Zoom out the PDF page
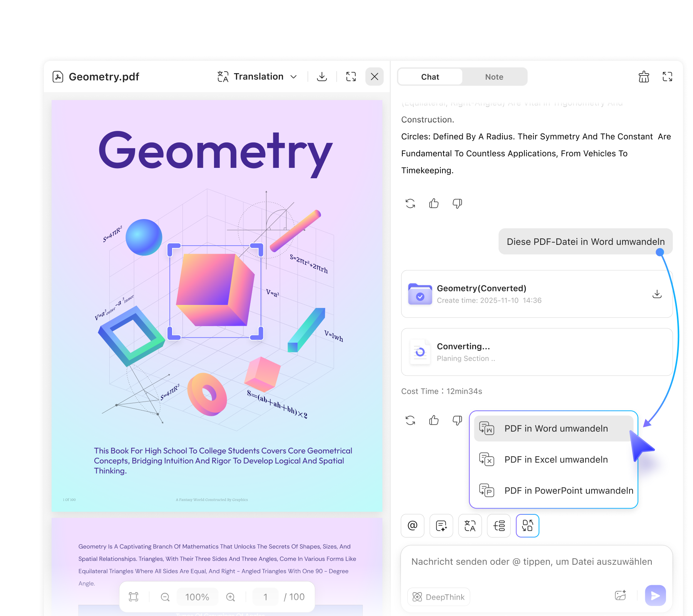 pyautogui.click(x=165, y=597)
